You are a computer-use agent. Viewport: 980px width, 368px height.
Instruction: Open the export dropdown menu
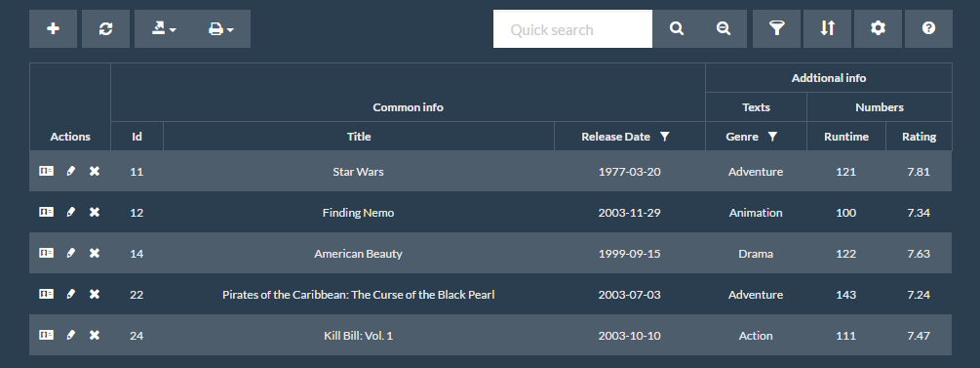(164, 28)
